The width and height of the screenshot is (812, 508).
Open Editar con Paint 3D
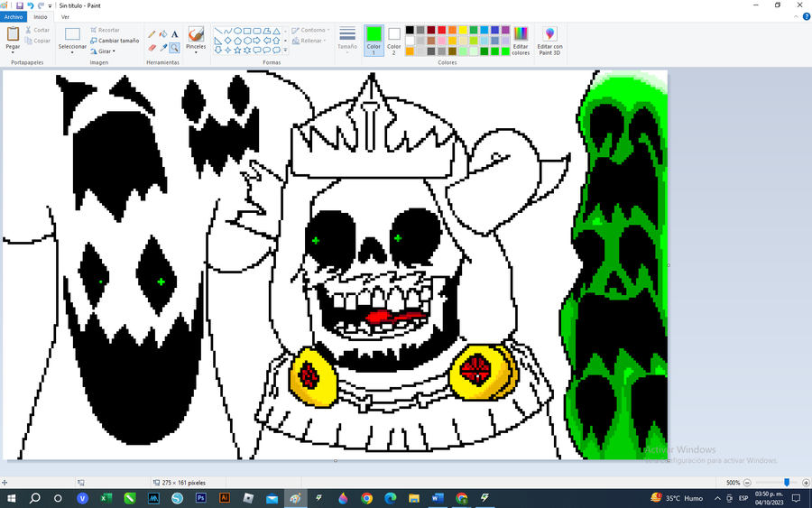pyautogui.click(x=549, y=41)
